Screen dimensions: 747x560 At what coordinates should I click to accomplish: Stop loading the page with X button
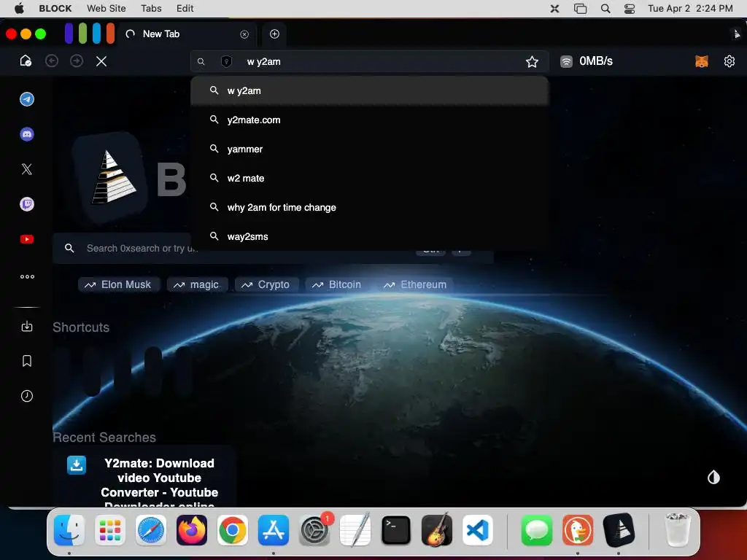coord(101,61)
